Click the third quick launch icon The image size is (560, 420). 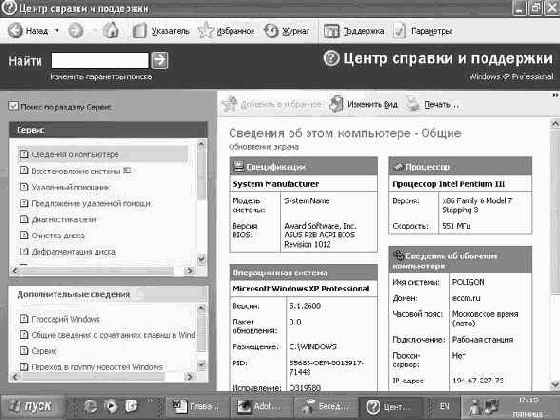[130, 406]
